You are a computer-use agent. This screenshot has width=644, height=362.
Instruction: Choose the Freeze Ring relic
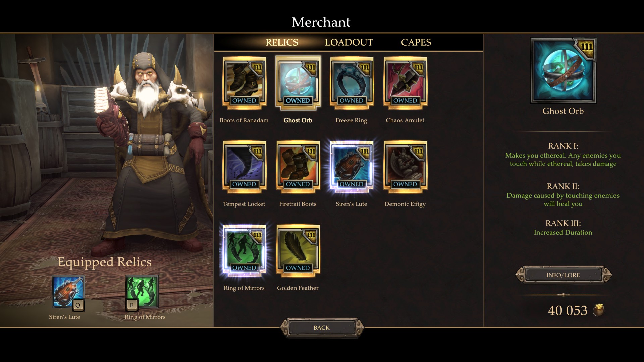pos(352,83)
